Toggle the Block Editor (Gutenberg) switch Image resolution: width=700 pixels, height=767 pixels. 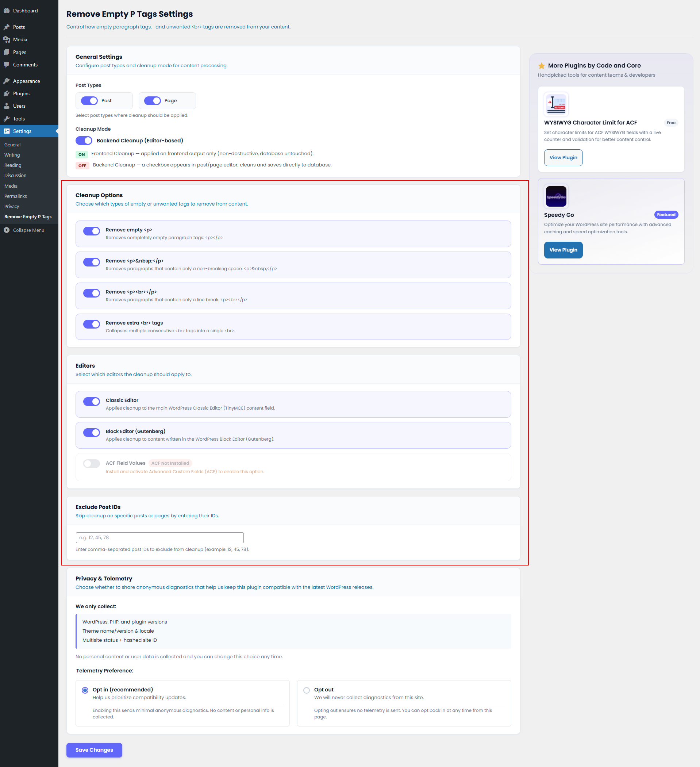(x=92, y=433)
